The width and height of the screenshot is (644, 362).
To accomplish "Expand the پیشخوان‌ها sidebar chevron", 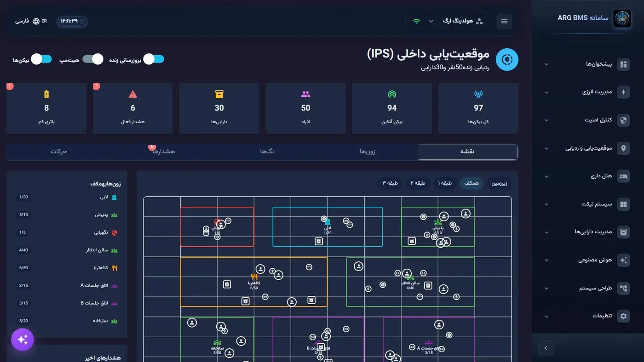I will (546, 64).
